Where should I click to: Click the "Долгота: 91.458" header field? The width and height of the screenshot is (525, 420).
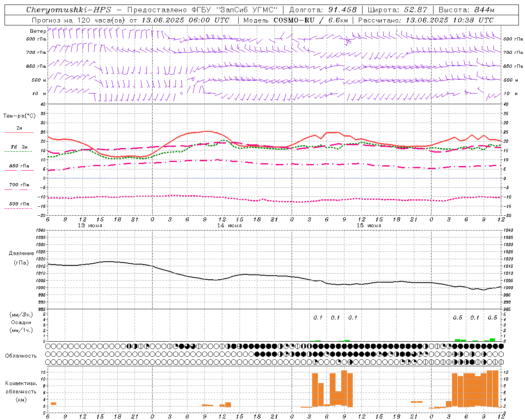coord(323,10)
